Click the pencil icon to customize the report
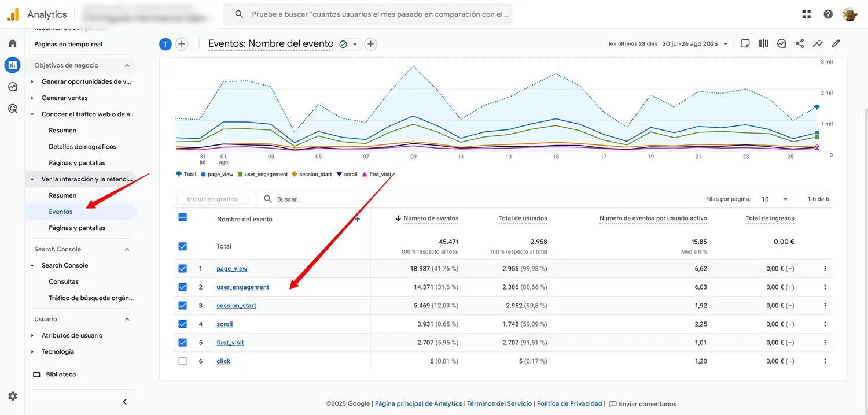The image size is (868, 415). click(x=836, y=43)
